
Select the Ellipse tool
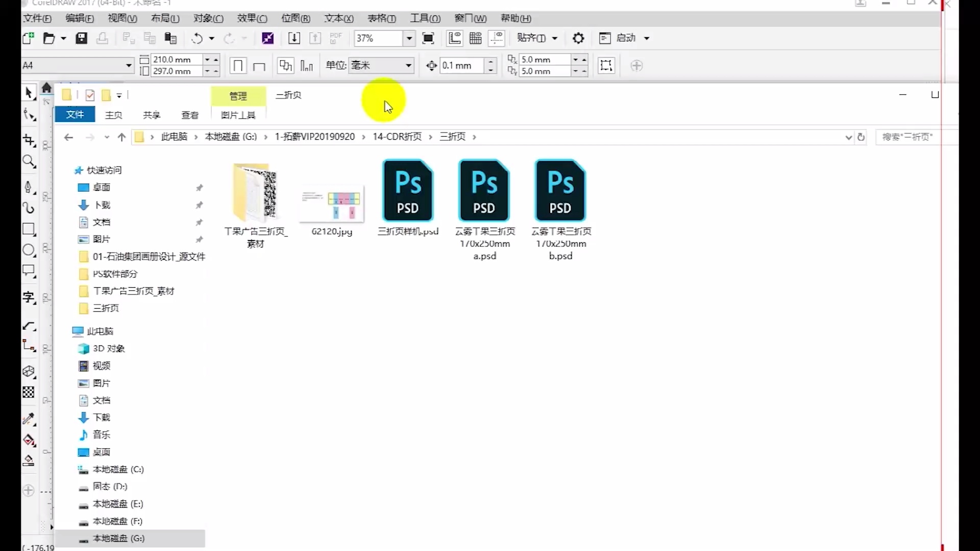click(x=29, y=250)
